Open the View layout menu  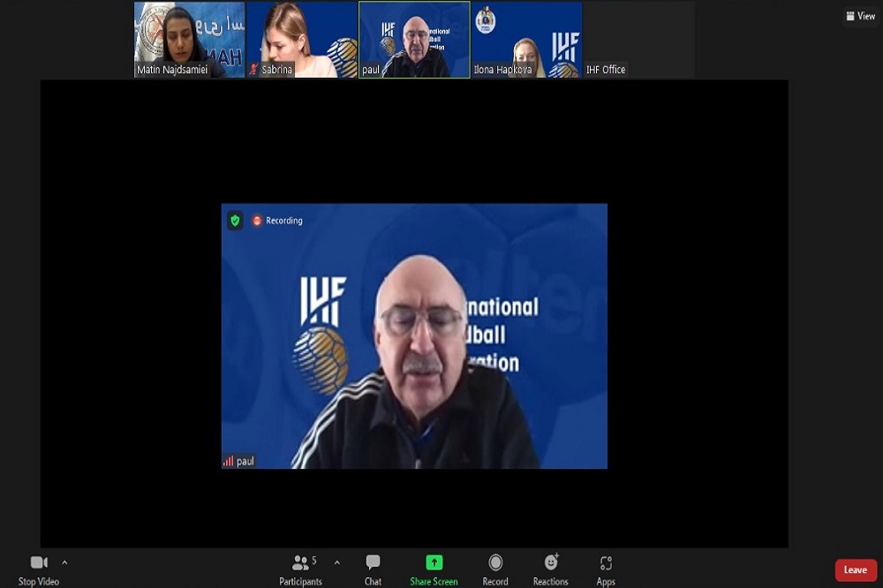[x=860, y=16]
